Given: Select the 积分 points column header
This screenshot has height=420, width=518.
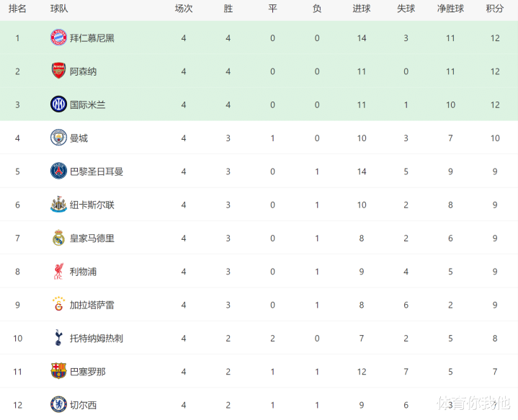Looking at the screenshot, I should coord(495,9).
